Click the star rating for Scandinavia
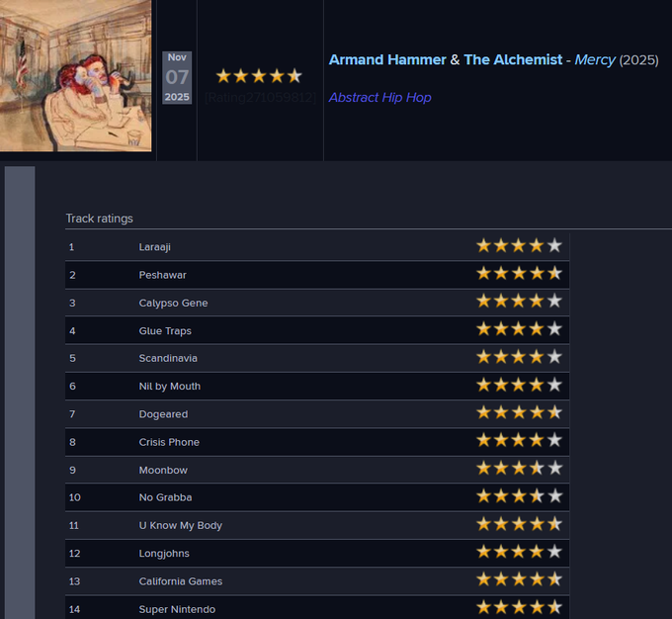Viewport: 672px width, 619px height. [519, 357]
